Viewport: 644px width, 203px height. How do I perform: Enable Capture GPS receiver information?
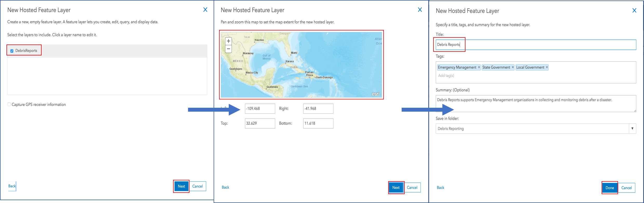pyautogui.click(x=9, y=104)
